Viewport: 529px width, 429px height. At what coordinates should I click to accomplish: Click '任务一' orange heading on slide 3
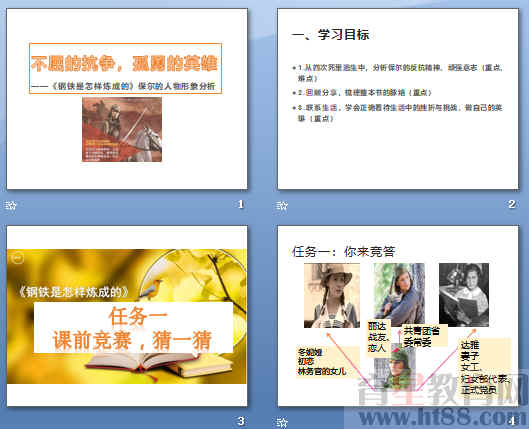click(x=138, y=316)
